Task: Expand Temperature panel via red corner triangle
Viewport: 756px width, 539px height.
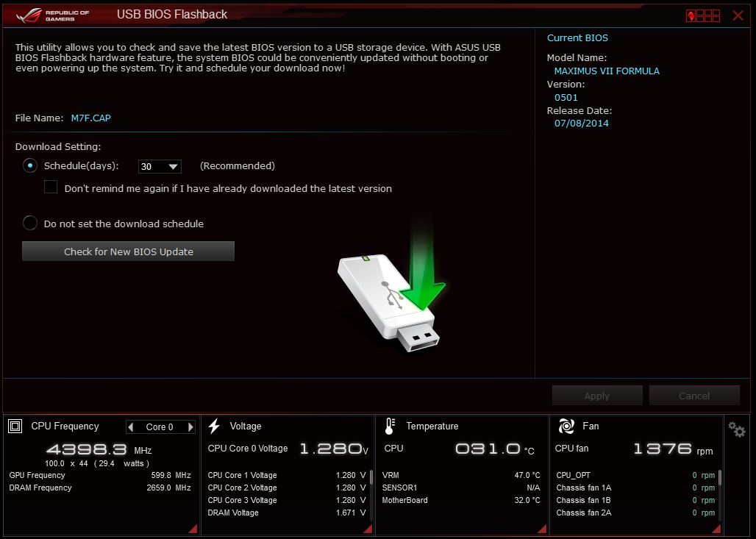Action: click(x=542, y=529)
